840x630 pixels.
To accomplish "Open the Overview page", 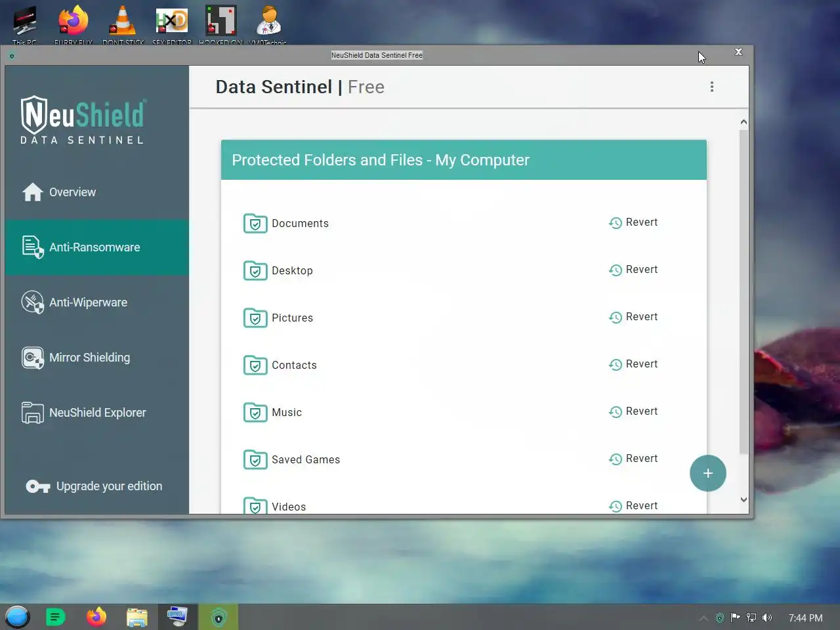I will [x=96, y=192].
